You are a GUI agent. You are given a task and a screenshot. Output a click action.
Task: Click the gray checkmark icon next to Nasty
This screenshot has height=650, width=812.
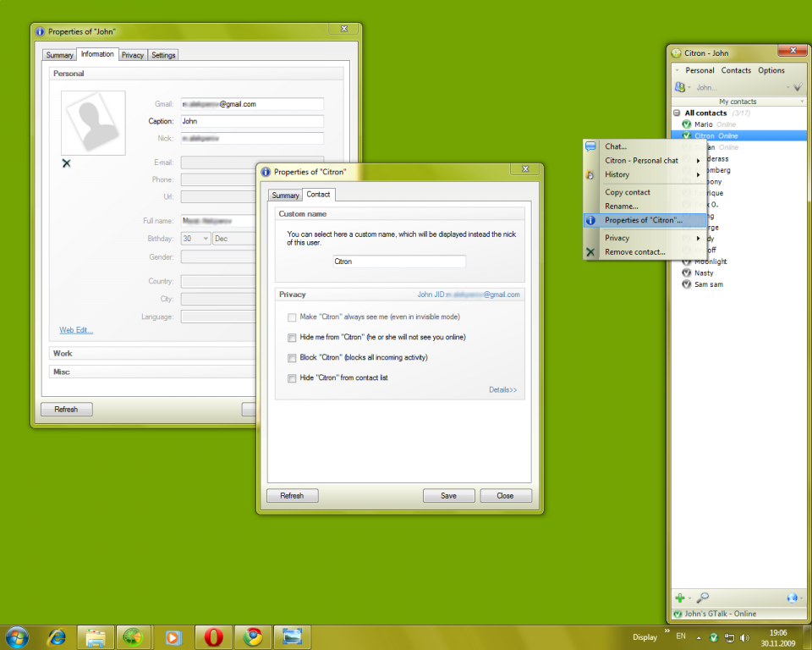click(x=686, y=273)
